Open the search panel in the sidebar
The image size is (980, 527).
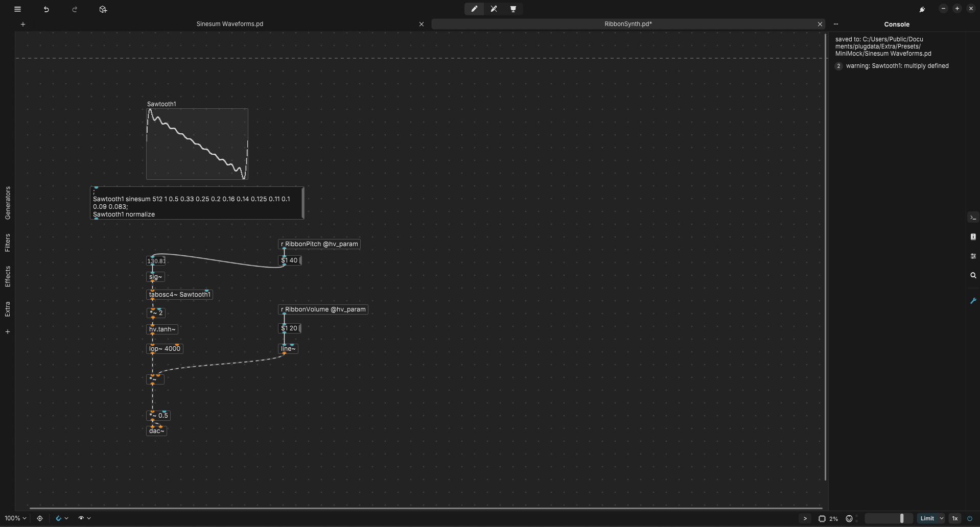tap(973, 275)
